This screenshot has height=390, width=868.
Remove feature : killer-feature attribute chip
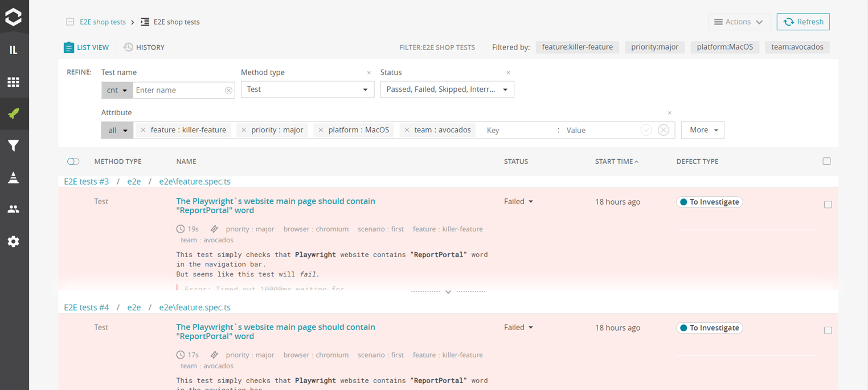point(143,130)
